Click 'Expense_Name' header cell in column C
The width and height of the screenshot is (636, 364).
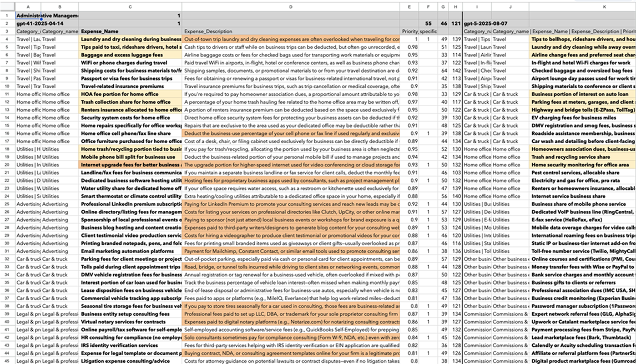pos(130,31)
